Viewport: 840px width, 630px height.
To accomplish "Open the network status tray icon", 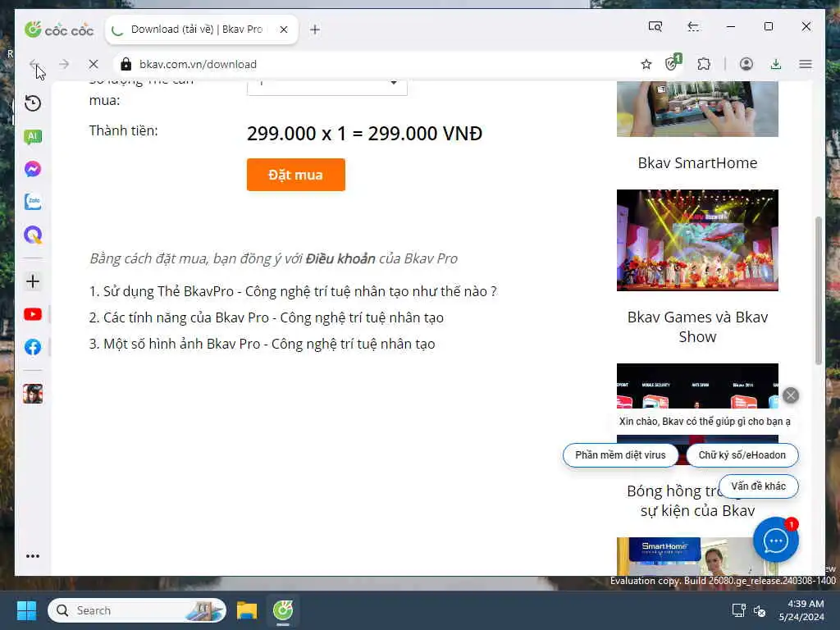I will click(x=739, y=610).
